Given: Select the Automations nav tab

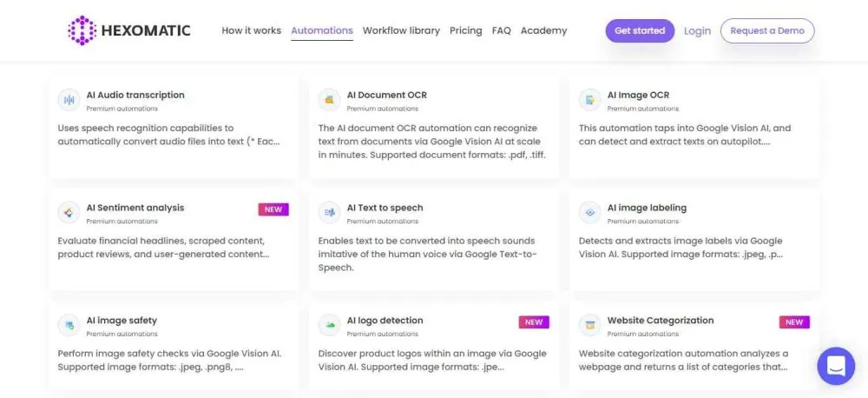Looking at the screenshot, I should click(322, 30).
